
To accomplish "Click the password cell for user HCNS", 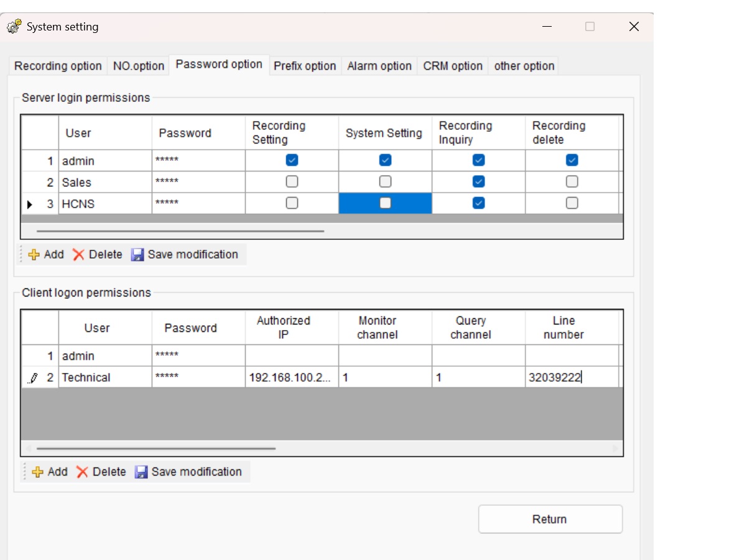I will [198, 204].
